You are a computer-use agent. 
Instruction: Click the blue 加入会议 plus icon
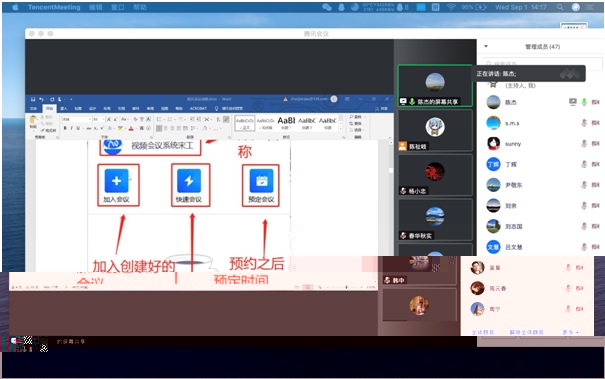click(117, 181)
